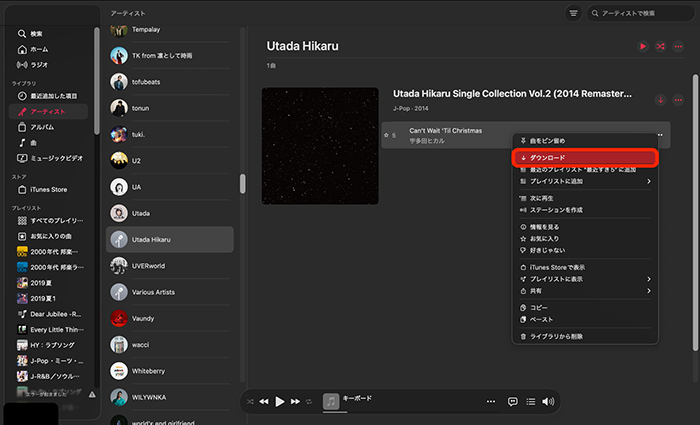Select artist Tempalay in the list
This screenshot has width=700, height=425.
170,30
